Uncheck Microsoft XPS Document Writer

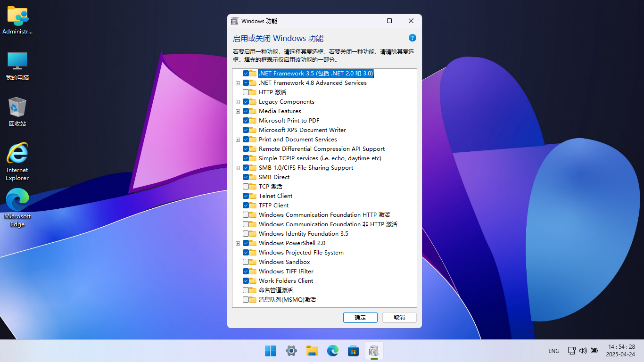246,130
